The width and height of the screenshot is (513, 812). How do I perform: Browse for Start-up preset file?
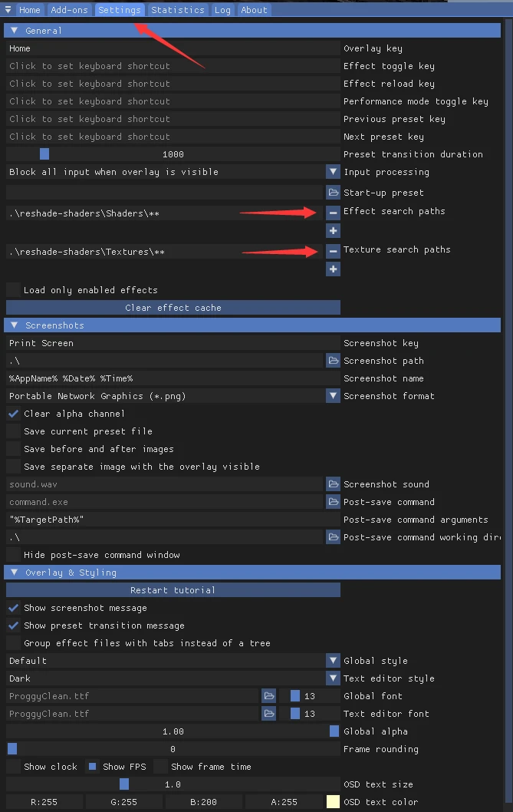click(x=333, y=192)
